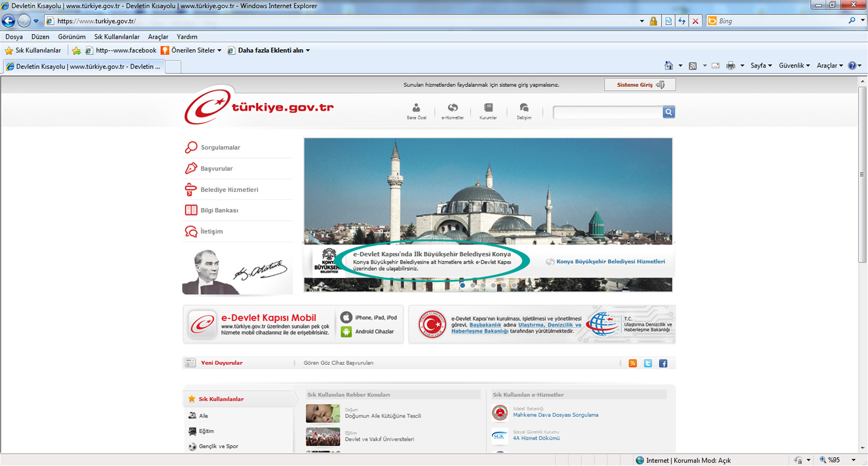Click the site search magnifier button
868x466 pixels.
pyautogui.click(x=668, y=112)
